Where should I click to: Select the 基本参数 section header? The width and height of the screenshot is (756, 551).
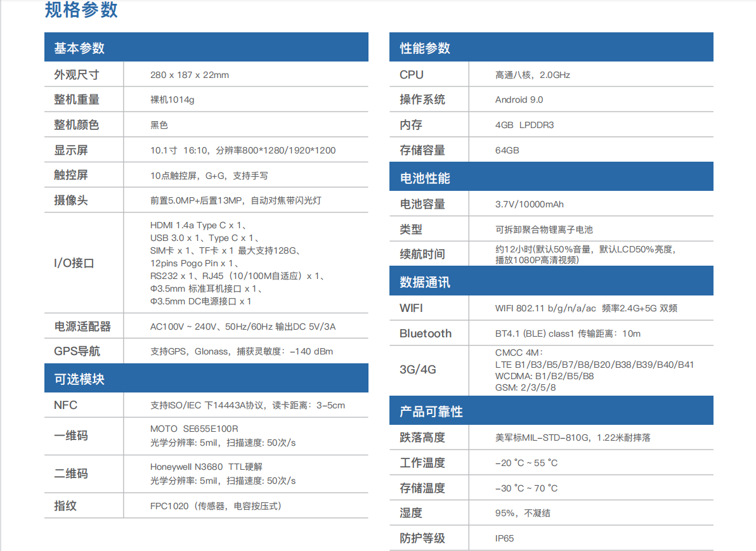click(x=79, y=48)
